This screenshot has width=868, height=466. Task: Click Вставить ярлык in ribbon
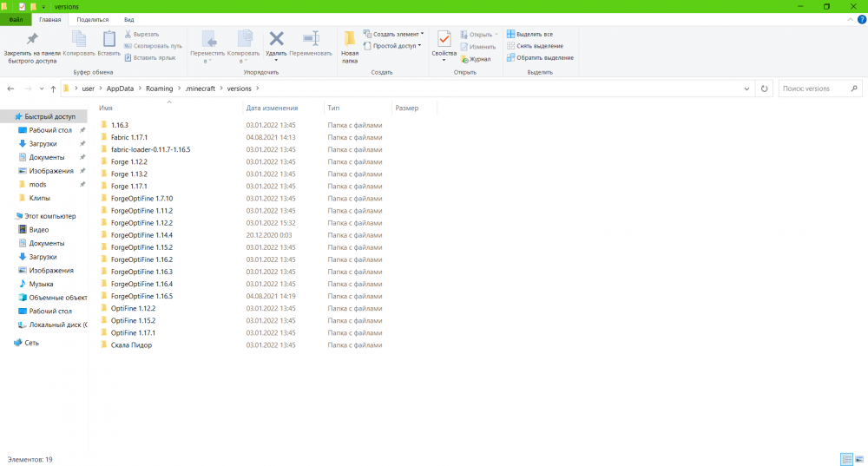click(150, 57)
